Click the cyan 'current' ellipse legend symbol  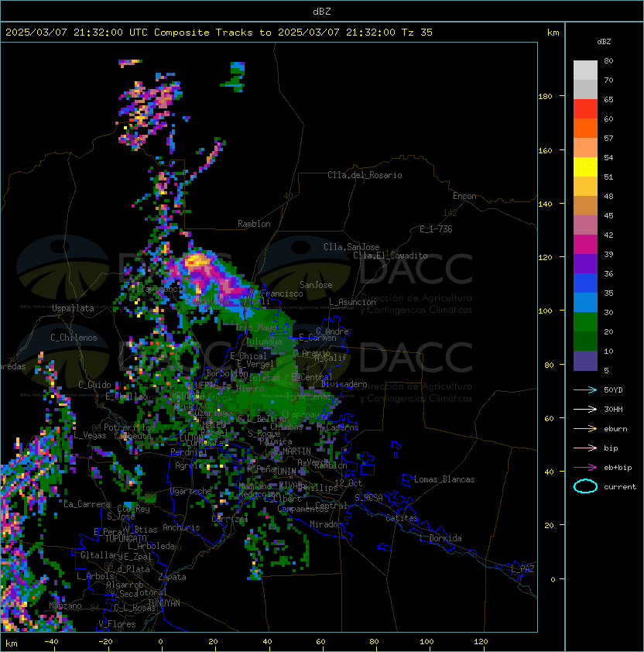(585, 486)
